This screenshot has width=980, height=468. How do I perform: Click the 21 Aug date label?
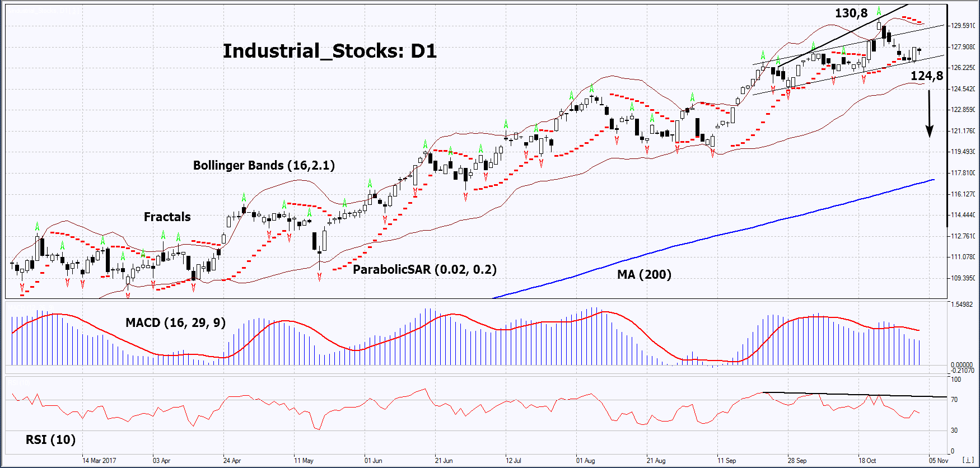coord(656,461)
